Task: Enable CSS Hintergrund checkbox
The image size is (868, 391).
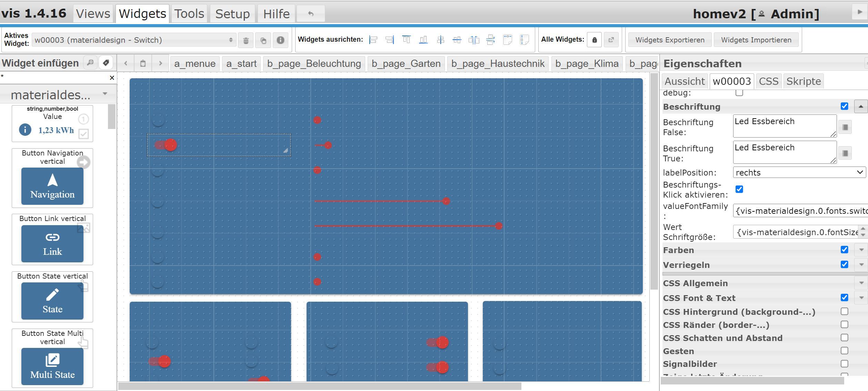Action: (844, 311)
